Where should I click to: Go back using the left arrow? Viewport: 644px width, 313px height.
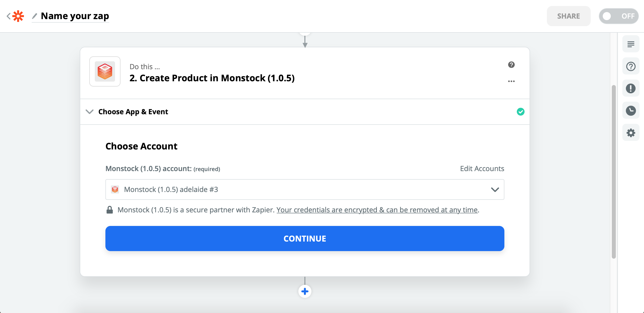(9, 16)
